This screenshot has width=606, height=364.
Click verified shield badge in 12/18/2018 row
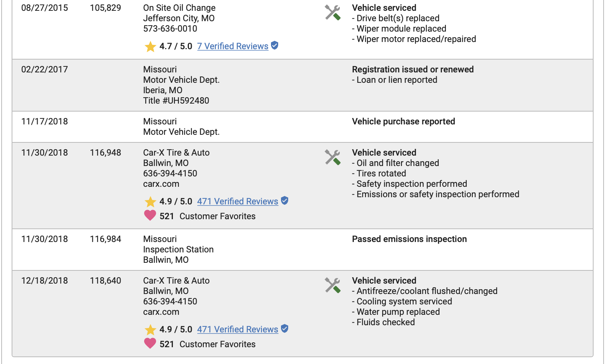pyautogui.click(x=285, y=329)
